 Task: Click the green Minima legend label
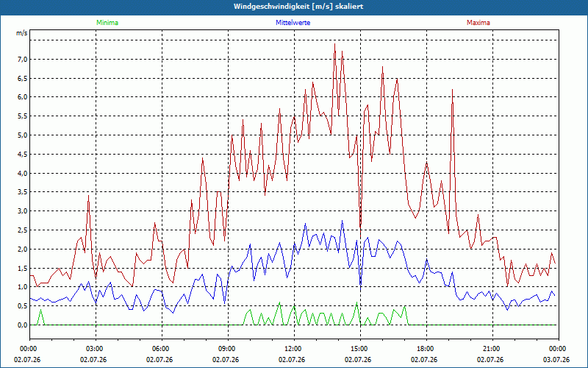[x=107, y=23]
